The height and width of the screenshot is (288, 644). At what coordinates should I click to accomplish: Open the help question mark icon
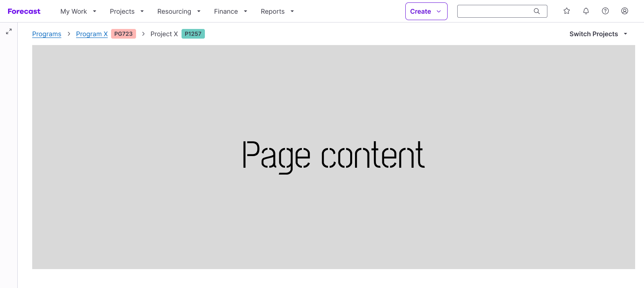pyautogui.click(x=605, y=11)
